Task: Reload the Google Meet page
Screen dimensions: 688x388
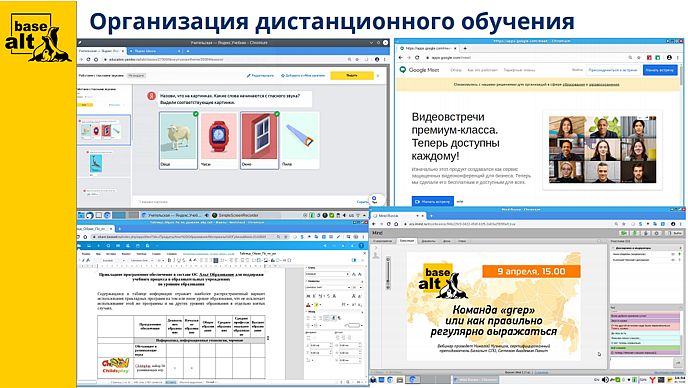Action: point(417,57)
